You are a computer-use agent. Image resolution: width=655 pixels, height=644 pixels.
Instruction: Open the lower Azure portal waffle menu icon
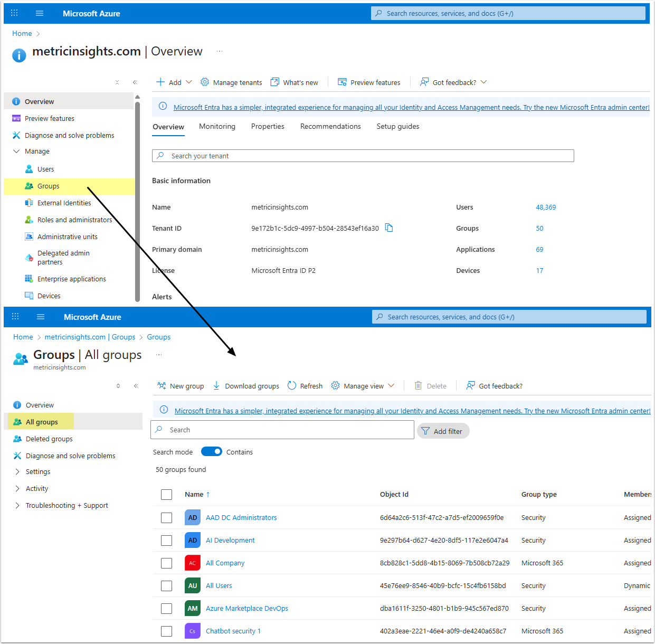point(15,317)
